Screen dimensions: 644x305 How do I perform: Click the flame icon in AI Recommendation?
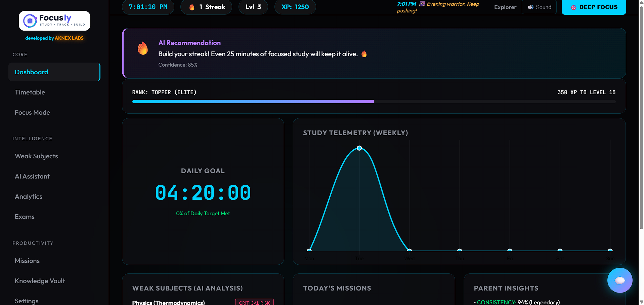tap(143, 48)
